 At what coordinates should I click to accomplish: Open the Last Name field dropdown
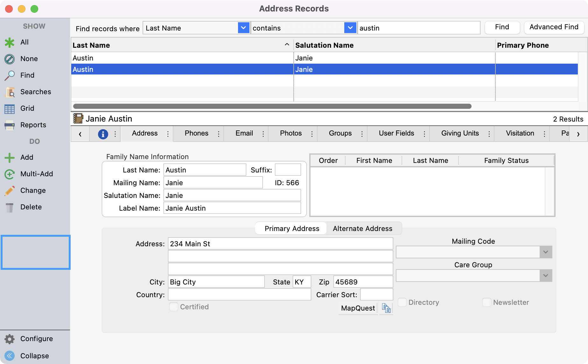coord(243,28)
